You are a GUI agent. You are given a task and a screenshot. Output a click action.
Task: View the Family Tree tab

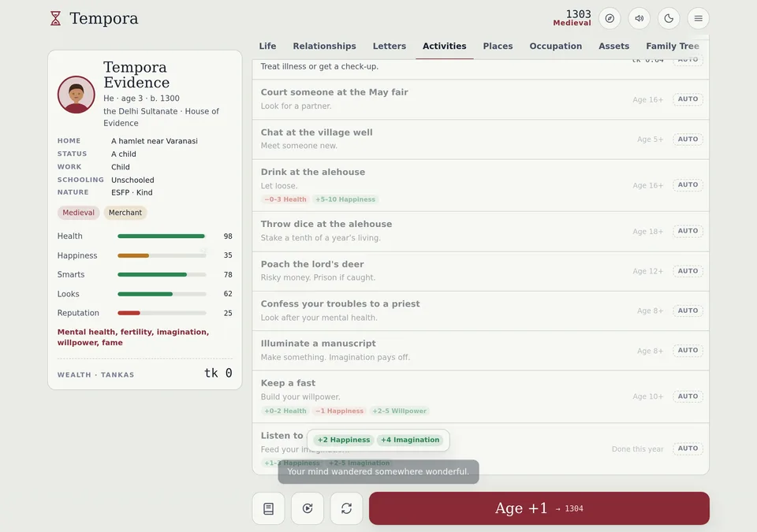pyautogui.click(x=673, y=47)
